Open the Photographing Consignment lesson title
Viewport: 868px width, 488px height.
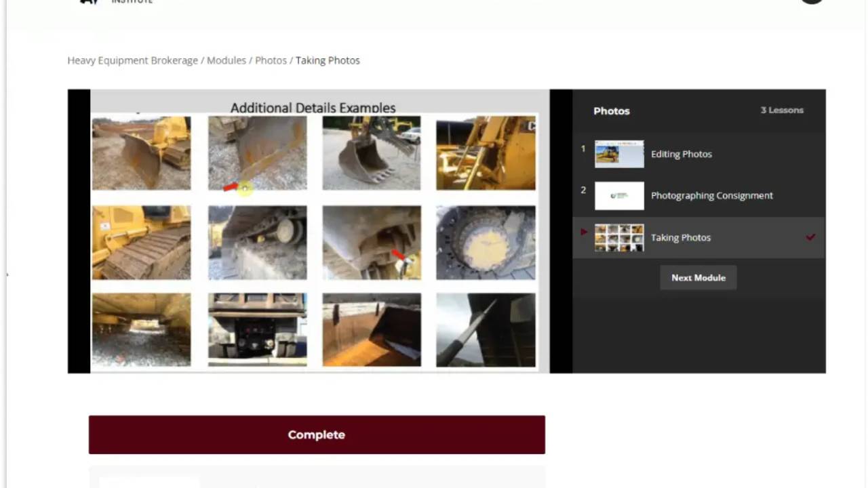pos(712,195)
